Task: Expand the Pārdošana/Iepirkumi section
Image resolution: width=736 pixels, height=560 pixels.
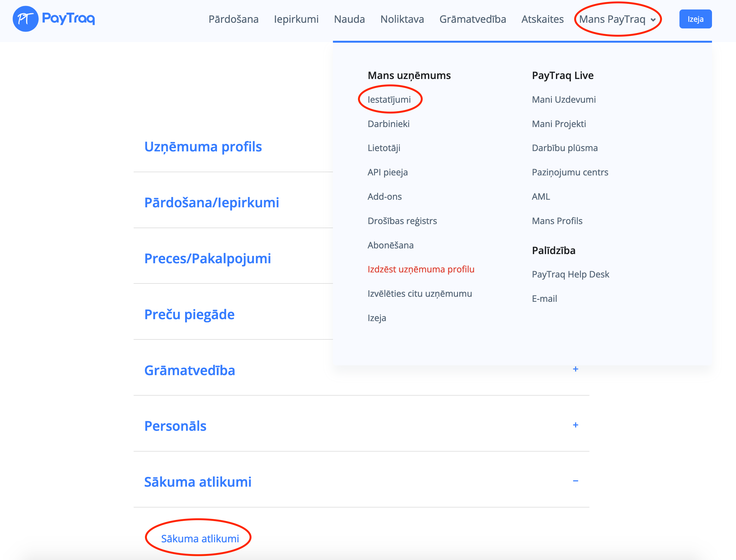Action: click(x=212, y=203)
